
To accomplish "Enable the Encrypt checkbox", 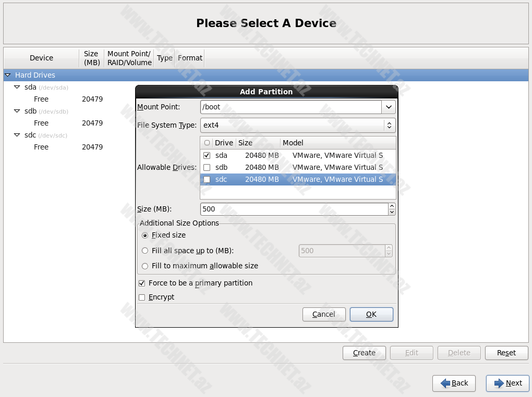I will [142, 297].
